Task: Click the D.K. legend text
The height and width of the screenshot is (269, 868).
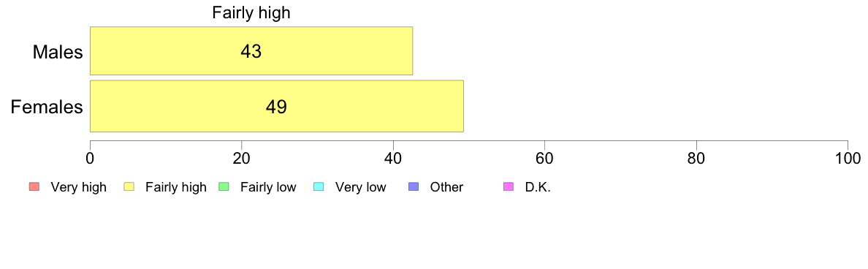Action: 538,188
